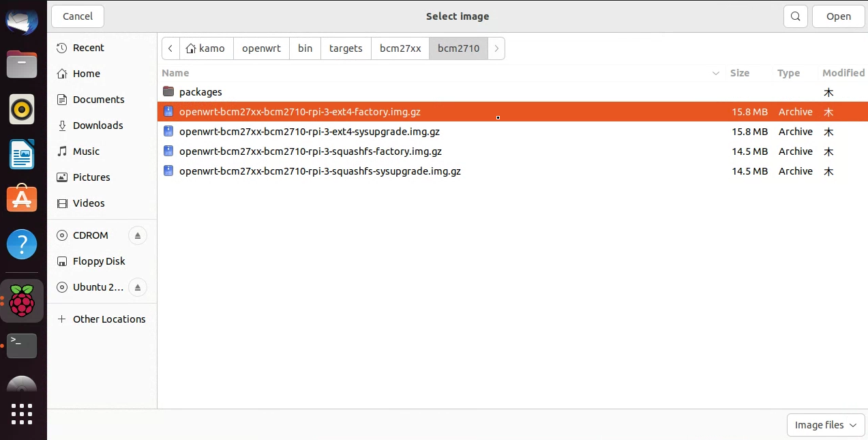
Task: Click the clock icon for Recent
Action: [63, 48]
